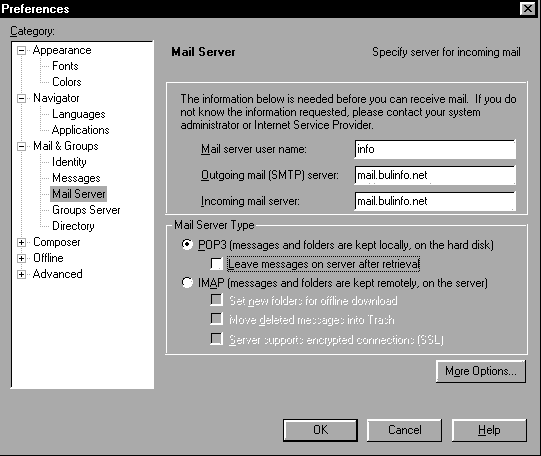Select Identity under Mail & Groups
Viewport: 541px width, 456px height.
69,162
